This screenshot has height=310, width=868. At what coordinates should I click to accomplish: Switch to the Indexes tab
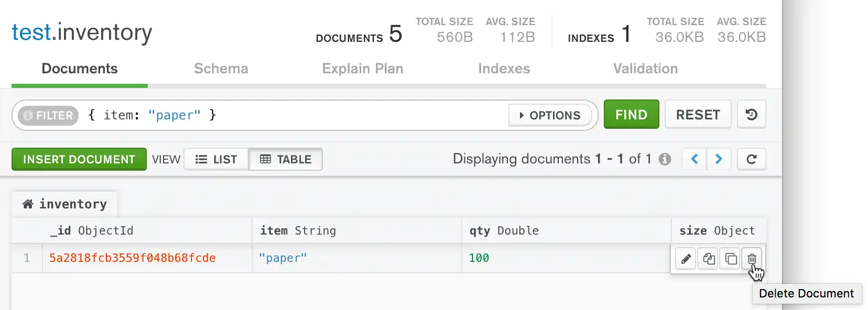504,69
